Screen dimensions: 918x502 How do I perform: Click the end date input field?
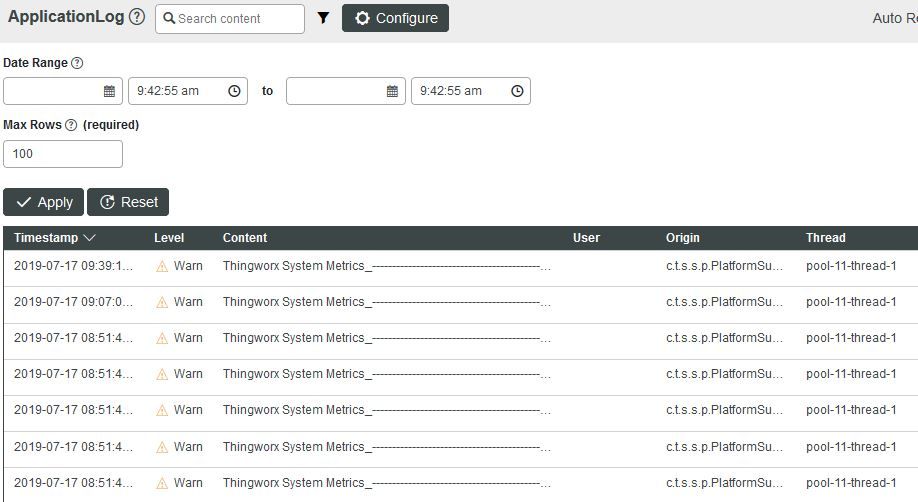pos(346,91)
